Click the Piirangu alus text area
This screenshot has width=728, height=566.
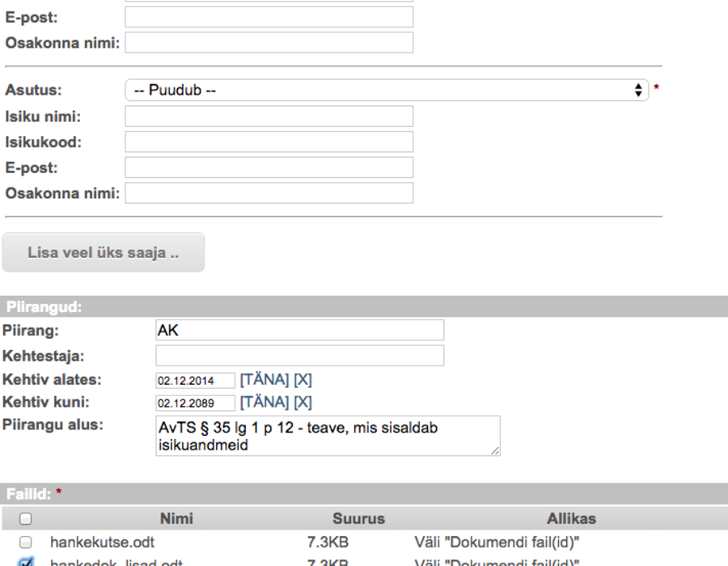(x=328, y=436)
